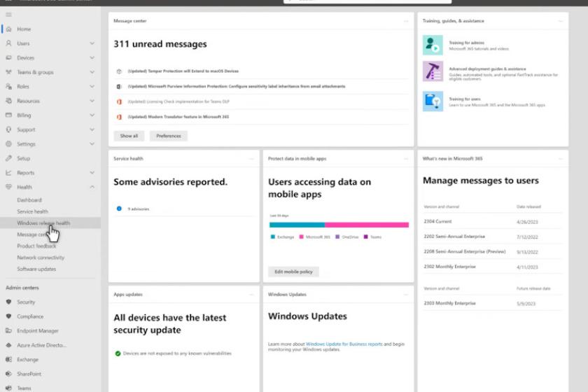Click the Home icon in sidebar
The width and height of the screenshot is (588, 392).
[x=8, y=29]
